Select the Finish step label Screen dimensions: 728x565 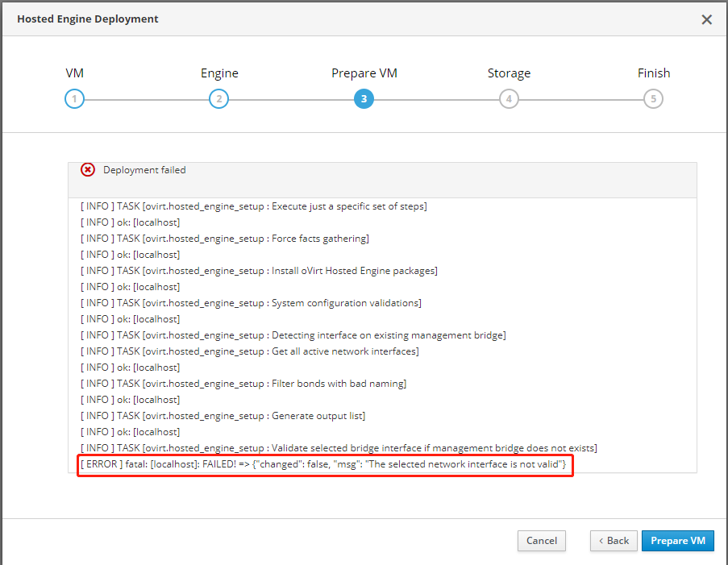(x=653, y=73)
